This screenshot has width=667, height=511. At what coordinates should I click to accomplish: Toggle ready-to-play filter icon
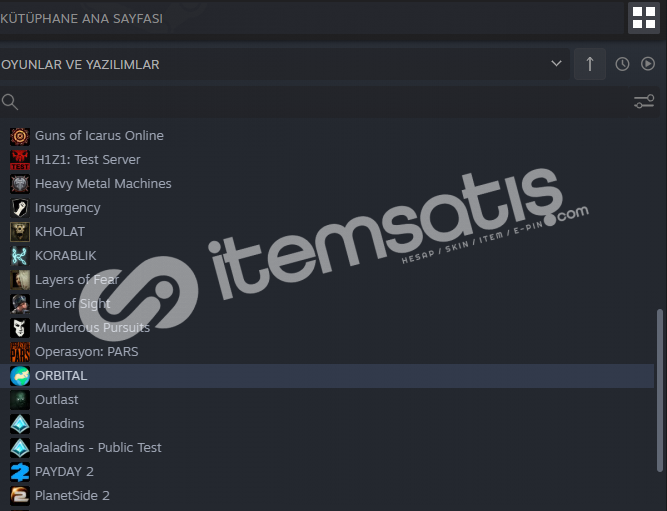(648, 64)
